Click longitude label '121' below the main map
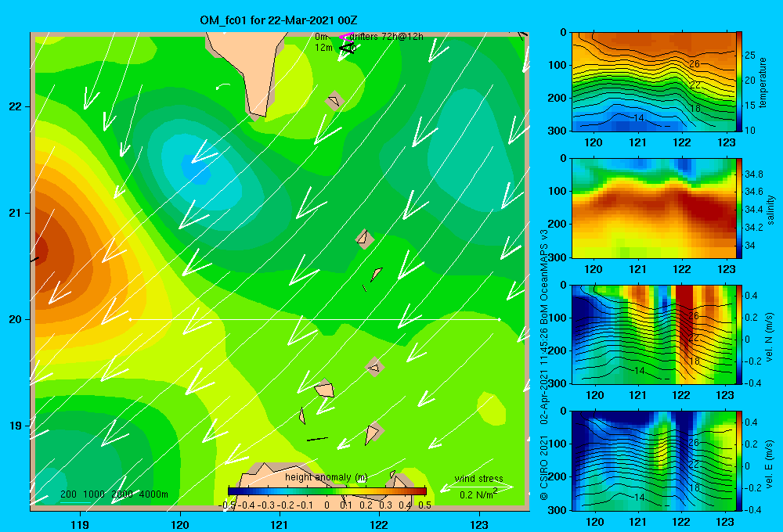The width and height of the screenshot is (783, 532). pos(280,524)
